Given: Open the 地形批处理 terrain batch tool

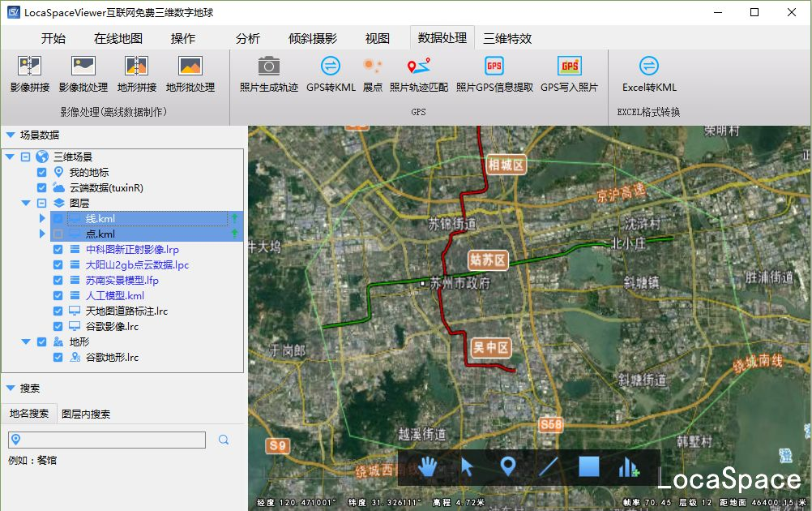Looking at the screenshot, I should click(190, 74).
